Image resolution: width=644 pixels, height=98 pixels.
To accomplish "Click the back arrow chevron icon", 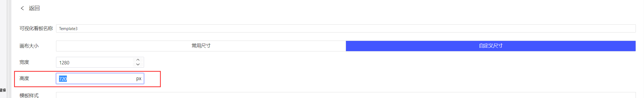I will 22,8.
